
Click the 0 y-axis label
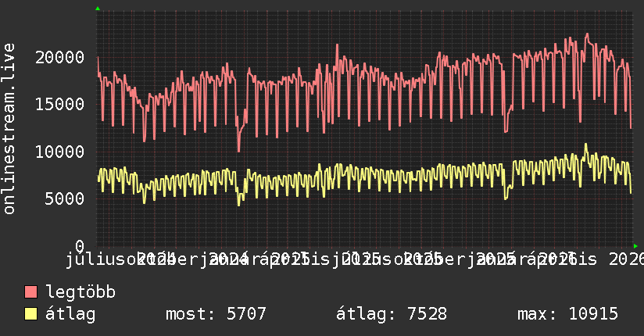coord(80,246)
